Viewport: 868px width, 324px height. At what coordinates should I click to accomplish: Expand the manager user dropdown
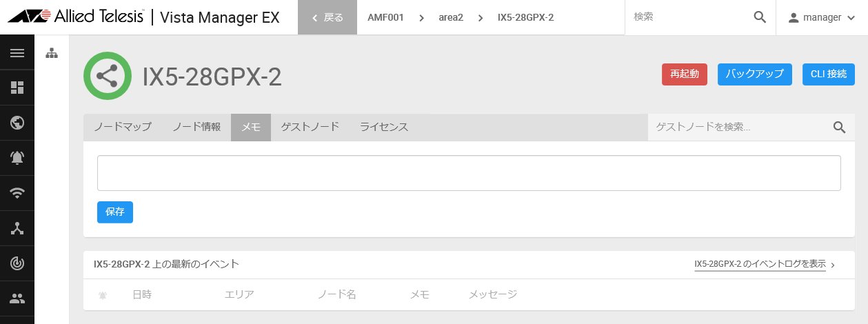[822, 17]
